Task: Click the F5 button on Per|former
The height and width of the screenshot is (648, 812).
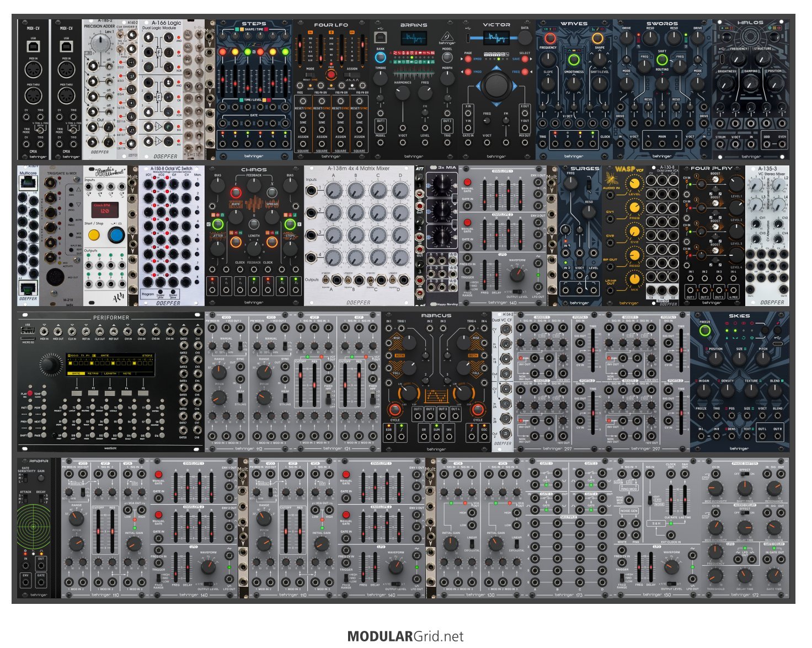Action: pyautogui.click(x=144, y=394)
